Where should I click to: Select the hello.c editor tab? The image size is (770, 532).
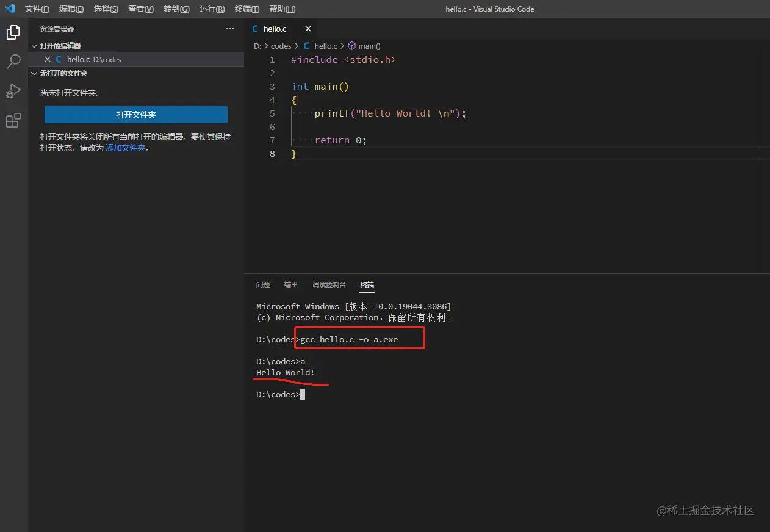tap(281, 29)
